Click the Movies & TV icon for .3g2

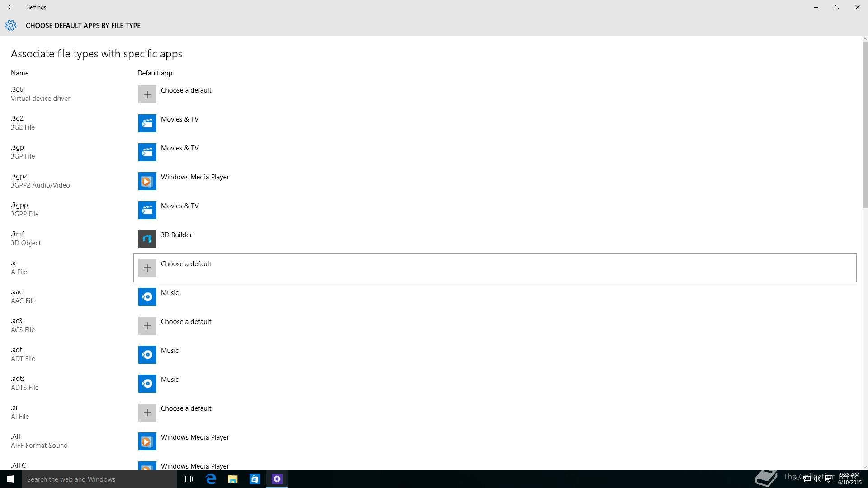(147, 123)
